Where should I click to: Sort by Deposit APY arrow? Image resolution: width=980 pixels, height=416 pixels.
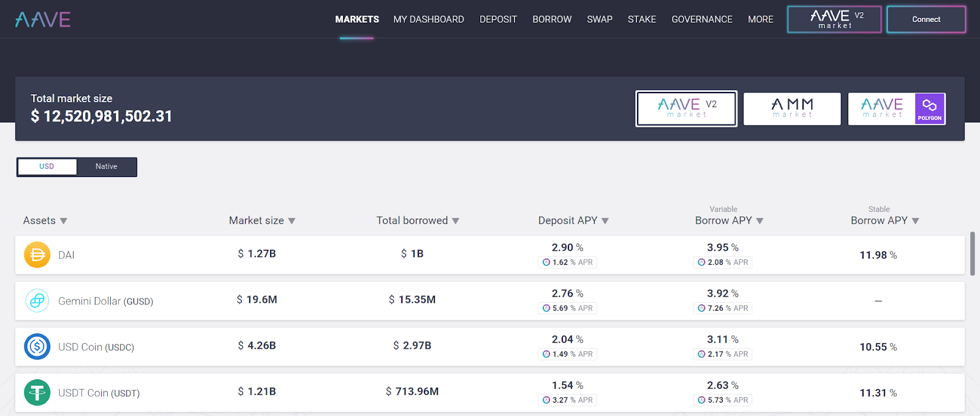point(605,221)
